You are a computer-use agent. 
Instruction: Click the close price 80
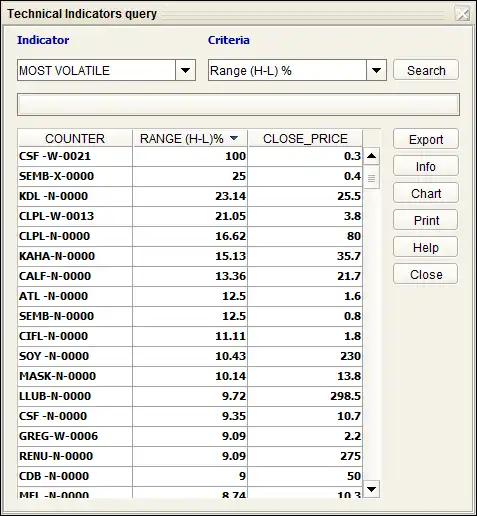pyautogui.click(x=354, y=236)
